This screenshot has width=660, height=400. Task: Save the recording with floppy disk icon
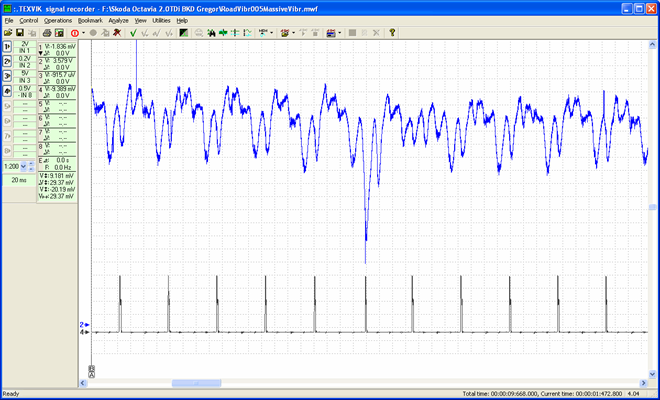(19, 33)
